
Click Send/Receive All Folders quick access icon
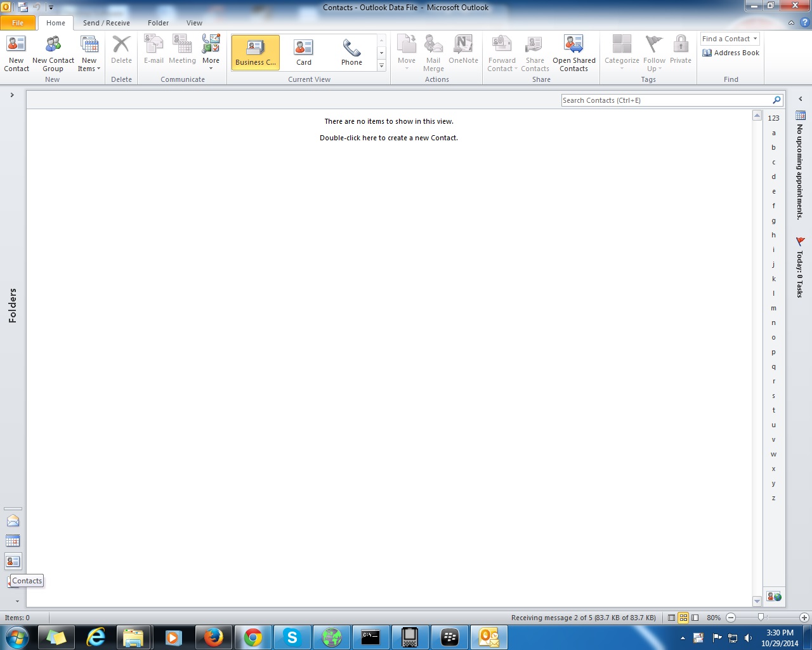tap(23, 8)
